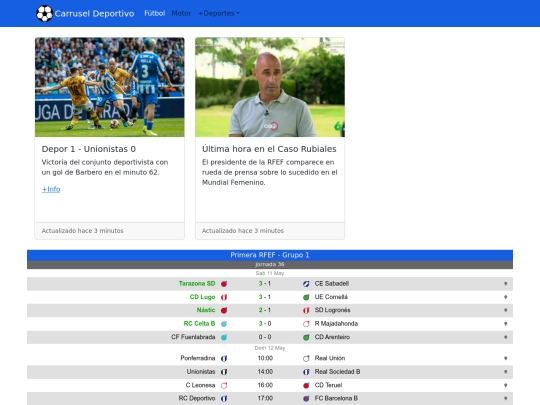Click the CD Teruel team crest

(x=306, y=385)
